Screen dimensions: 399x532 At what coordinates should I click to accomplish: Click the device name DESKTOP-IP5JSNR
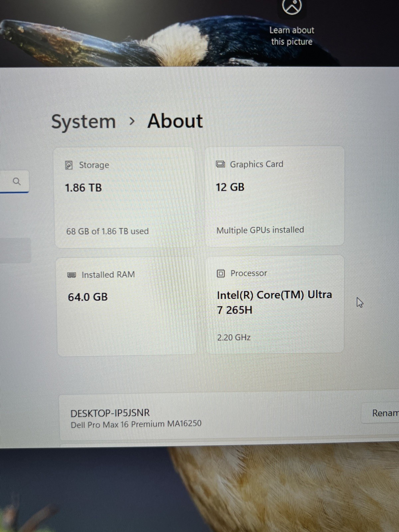click(110, 413)
